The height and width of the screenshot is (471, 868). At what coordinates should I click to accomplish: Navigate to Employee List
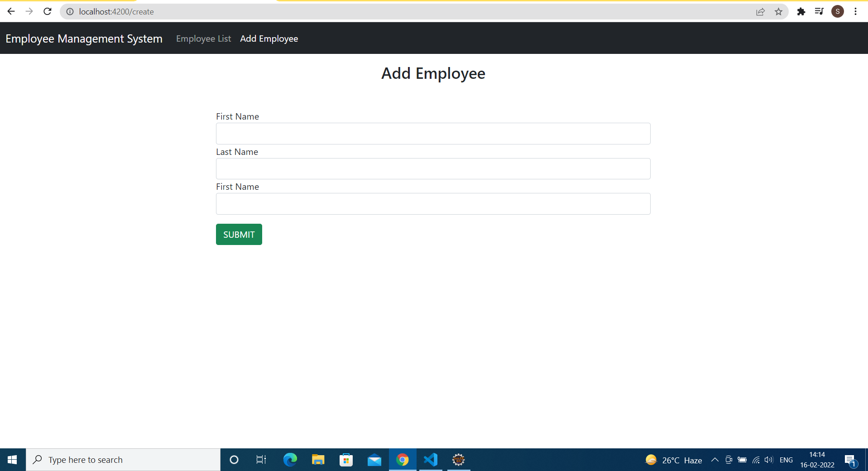click(x=203, y=38)
